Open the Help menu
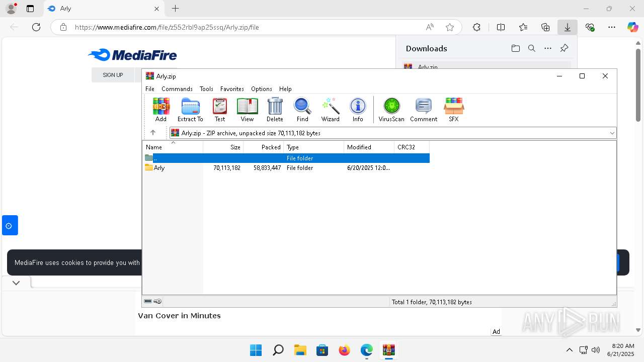 pos(285,88)
